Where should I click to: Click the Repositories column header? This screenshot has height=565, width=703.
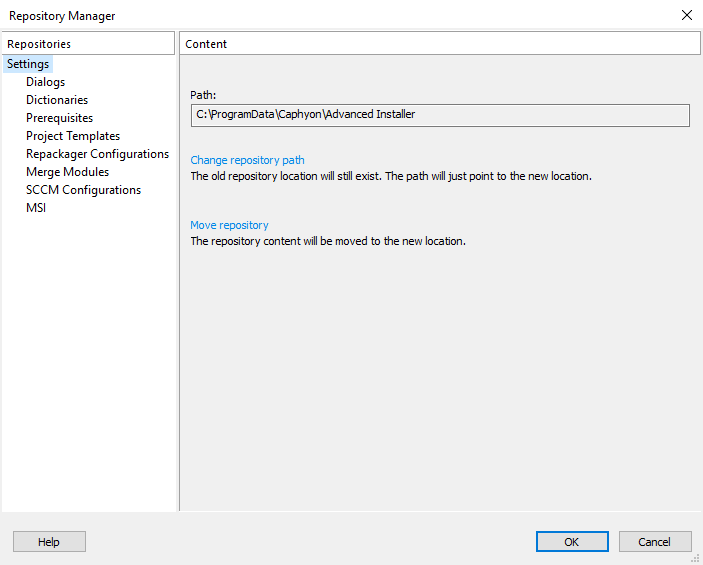click(88, 43)
